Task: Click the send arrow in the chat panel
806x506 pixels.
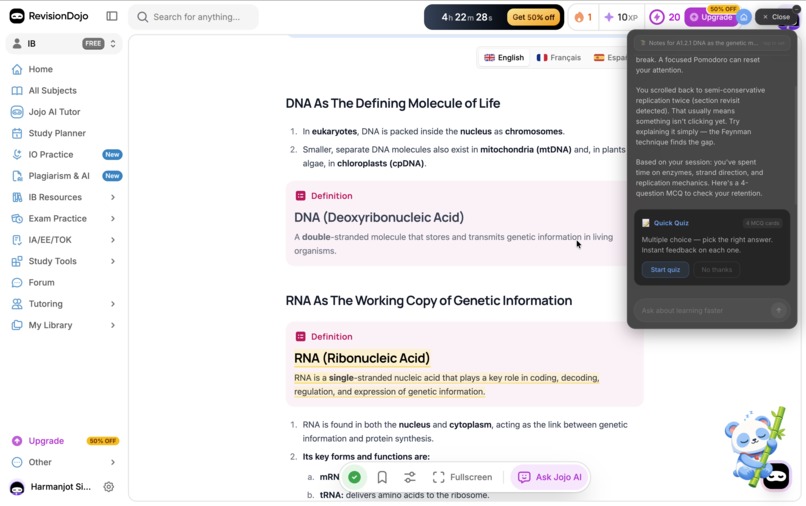Action: tap(778, 310)
